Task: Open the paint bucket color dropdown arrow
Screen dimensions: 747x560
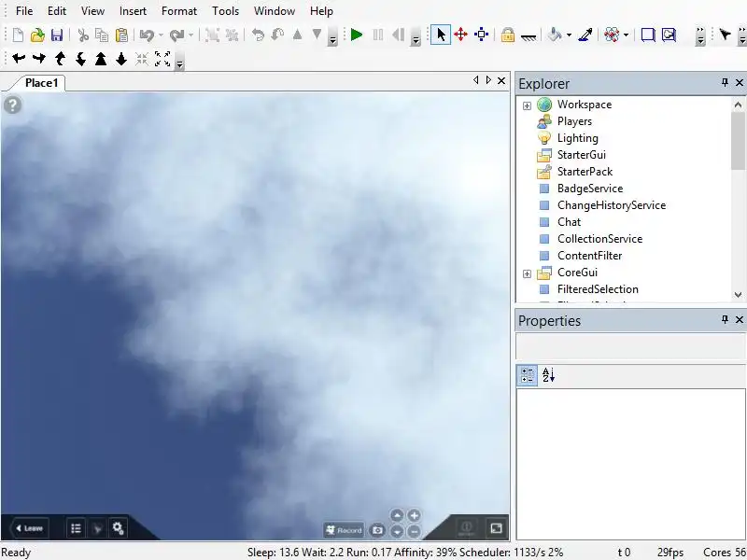Action: tap(569, 35)
